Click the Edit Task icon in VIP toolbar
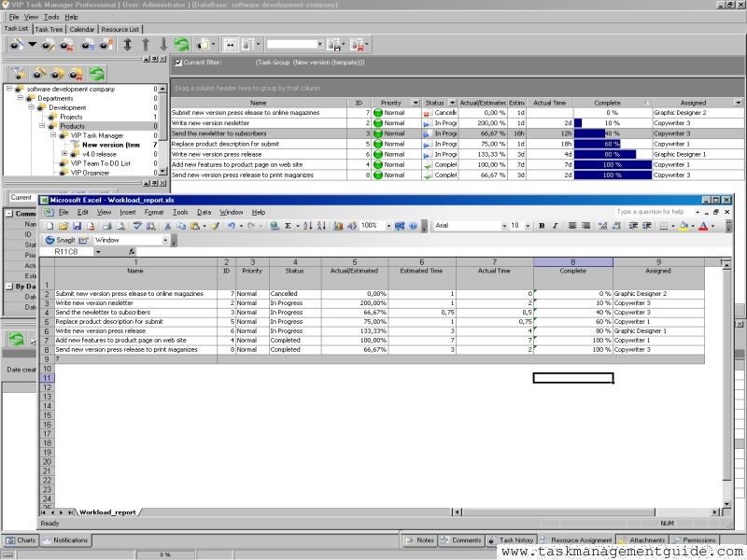 pyautogui.click(x=48, y=45)
